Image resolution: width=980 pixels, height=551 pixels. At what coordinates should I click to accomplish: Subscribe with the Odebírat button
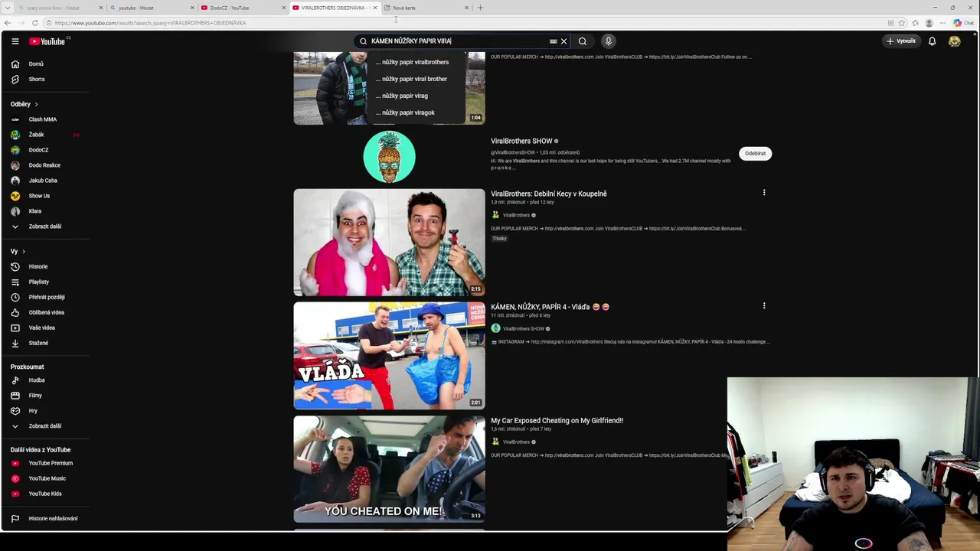click(x=755, y=153)
